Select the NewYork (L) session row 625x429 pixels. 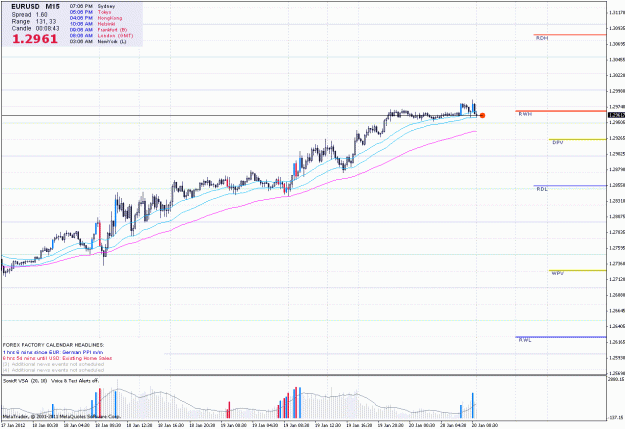tap(98, 41)
